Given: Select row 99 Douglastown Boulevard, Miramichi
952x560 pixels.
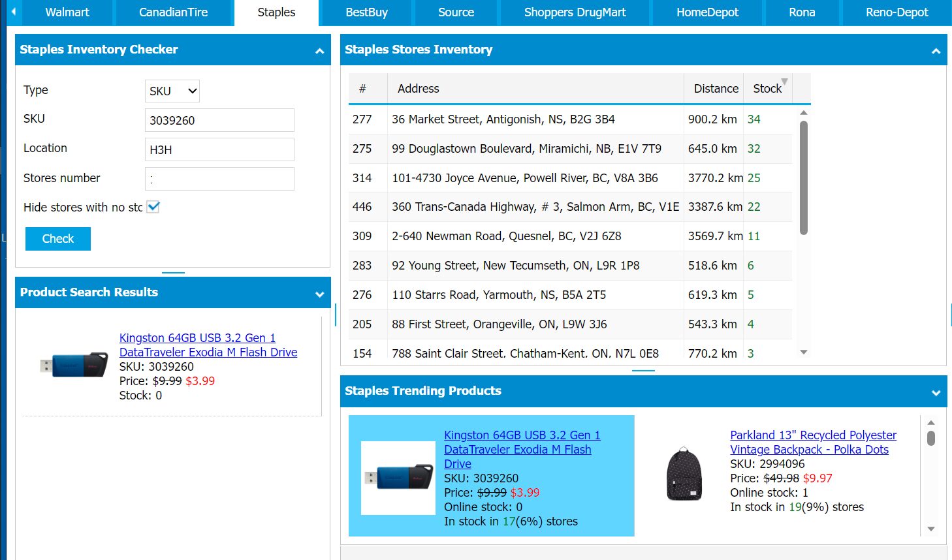Looking at the screenshot, I should [x=570, y=149].
